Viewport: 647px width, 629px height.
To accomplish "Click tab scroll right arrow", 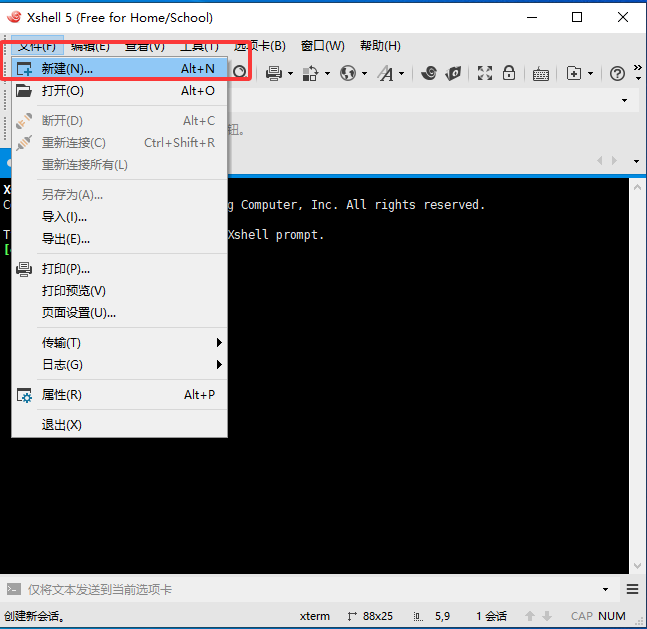I will 614,160.
